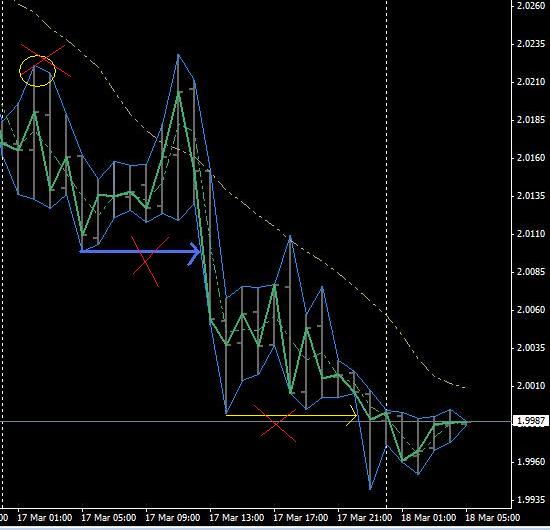Click the yellow horizontal arrow head
This screenshot has width=550, height=530.
click(x=352, y=415)
